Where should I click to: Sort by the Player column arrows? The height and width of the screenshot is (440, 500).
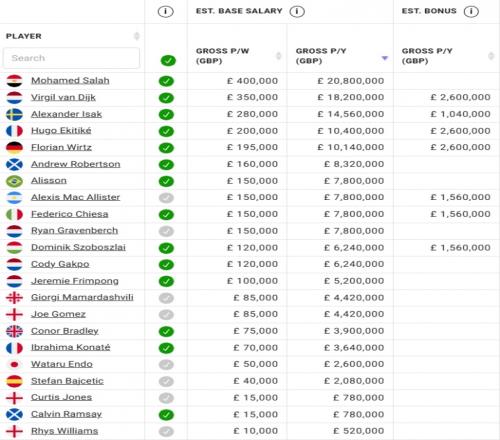pyautogui.click(x=136, y=36)
